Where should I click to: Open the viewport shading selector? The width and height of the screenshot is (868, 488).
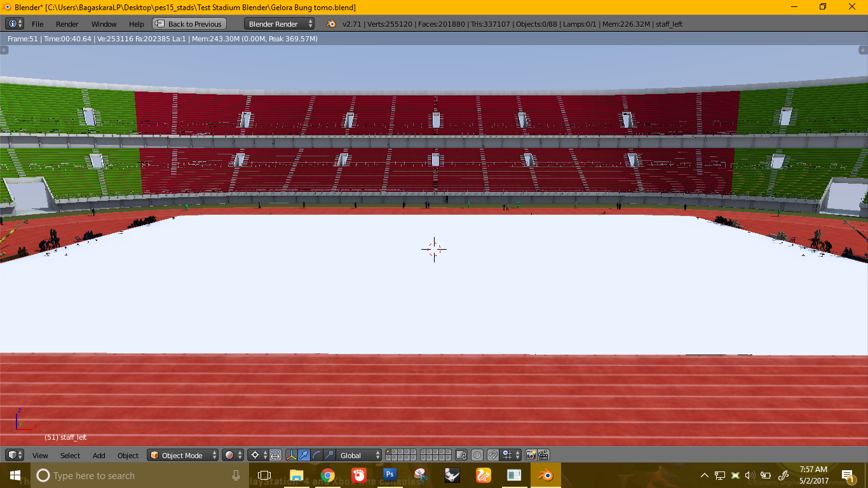point(233,455)
